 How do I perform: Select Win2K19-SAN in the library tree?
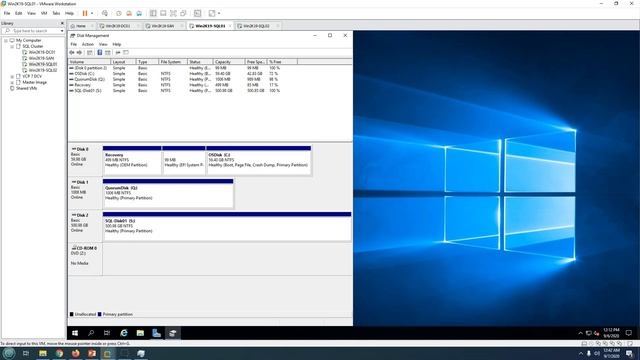[x=41, y=58]
